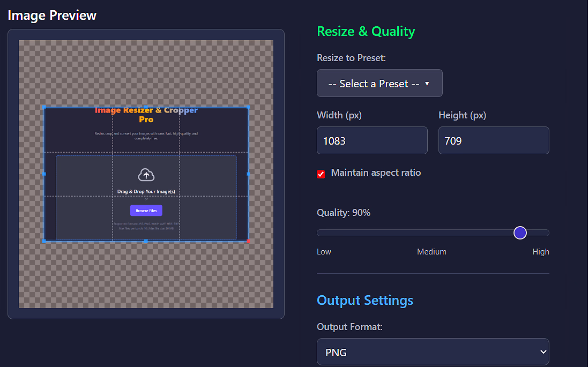Open the Select a Preset dropdown
Screen dimensions: 588x367
pyautogui.click(x=379, y=83)
